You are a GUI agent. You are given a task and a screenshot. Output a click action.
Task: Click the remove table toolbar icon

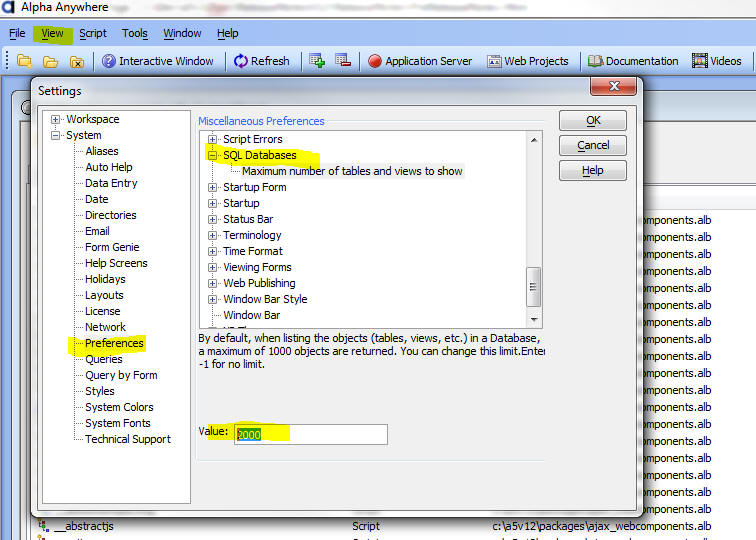coord(343,61)
